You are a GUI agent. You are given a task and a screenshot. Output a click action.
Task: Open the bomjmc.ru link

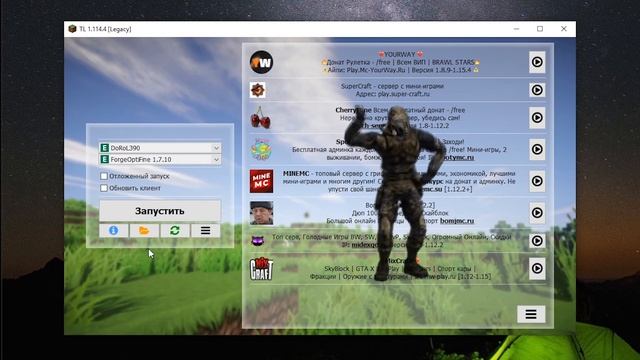457,221
